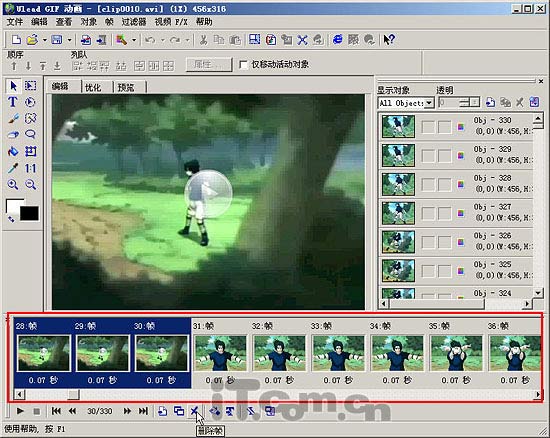Select the Text tool
Screen dimensions: 550x438
pos(13,102)
